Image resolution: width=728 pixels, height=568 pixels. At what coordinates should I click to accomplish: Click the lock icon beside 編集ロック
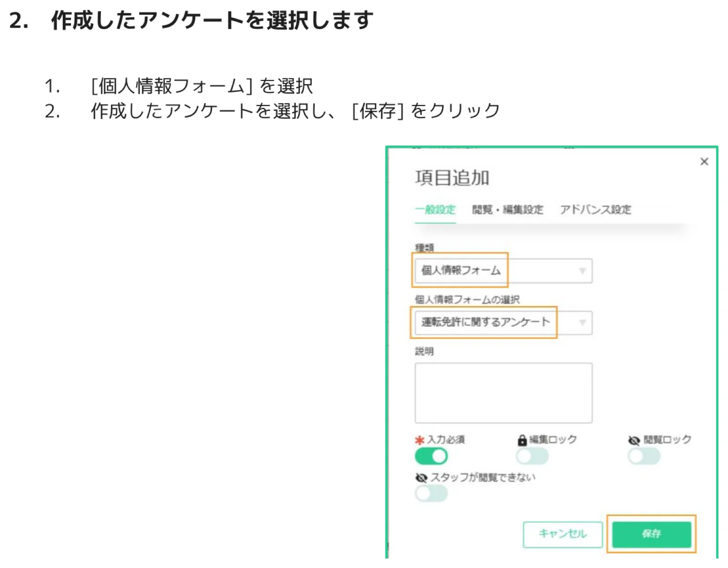(522, 440)
